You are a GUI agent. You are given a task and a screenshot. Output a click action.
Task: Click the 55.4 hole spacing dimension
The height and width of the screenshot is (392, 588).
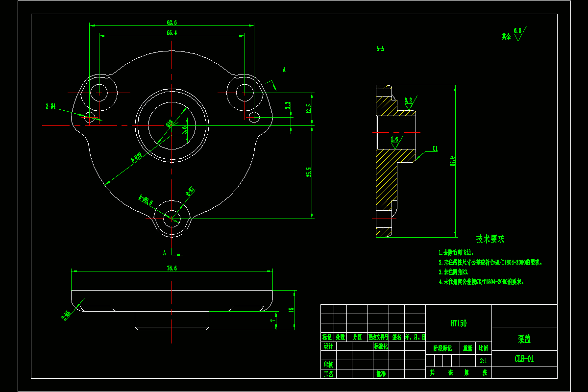pyautogui.click(x=172, y=33)
